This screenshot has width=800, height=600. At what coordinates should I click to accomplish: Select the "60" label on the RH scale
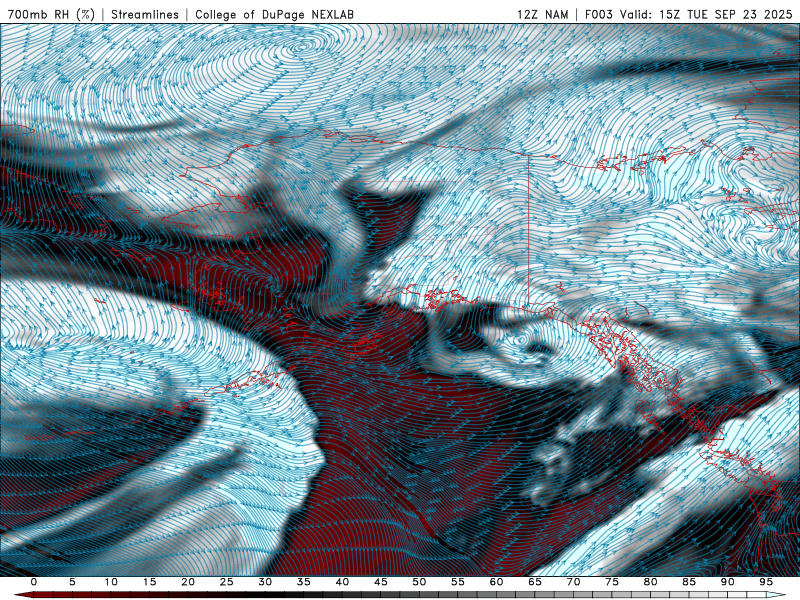pyautogui.click(x=496, y=582)
